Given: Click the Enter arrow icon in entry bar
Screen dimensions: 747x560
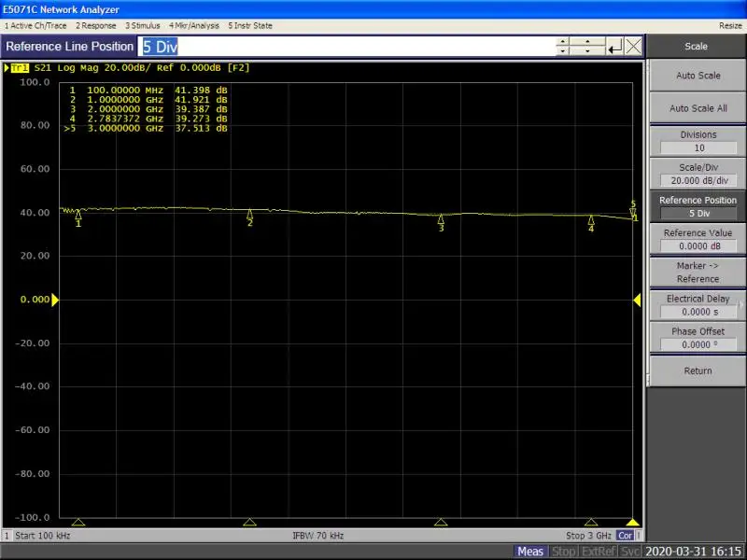Looking at the screenshot, I should click(614, 47).
